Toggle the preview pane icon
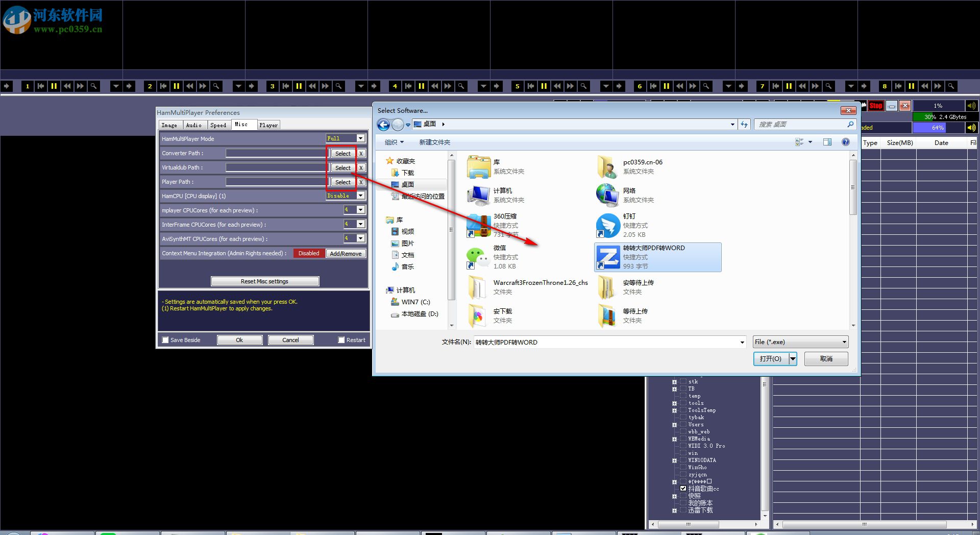This screenshot has width=980, height=535. tap(827, 142)
